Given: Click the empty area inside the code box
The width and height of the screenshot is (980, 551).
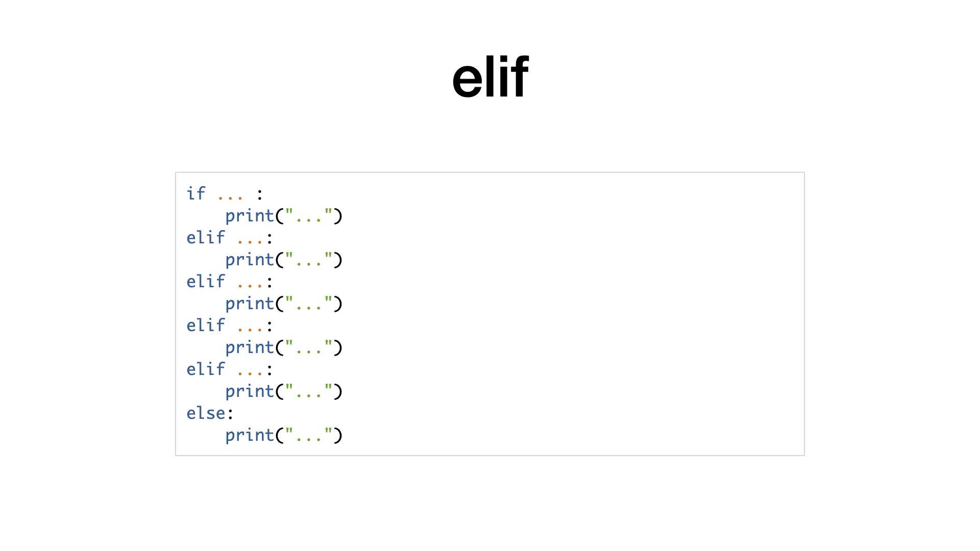Looking at the screenshot, I should (572, 314).
